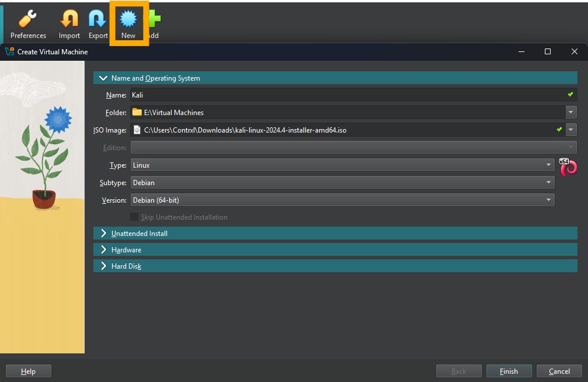Click the Finish button
The width and height of the screenshot is (588, 382).
pyautogui.click(x=509, y=371)
